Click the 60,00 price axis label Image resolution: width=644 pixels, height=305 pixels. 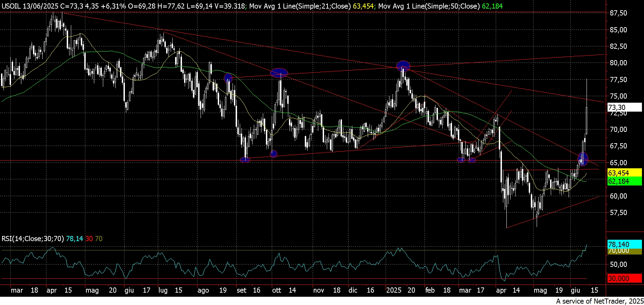(x=618, y=196)
